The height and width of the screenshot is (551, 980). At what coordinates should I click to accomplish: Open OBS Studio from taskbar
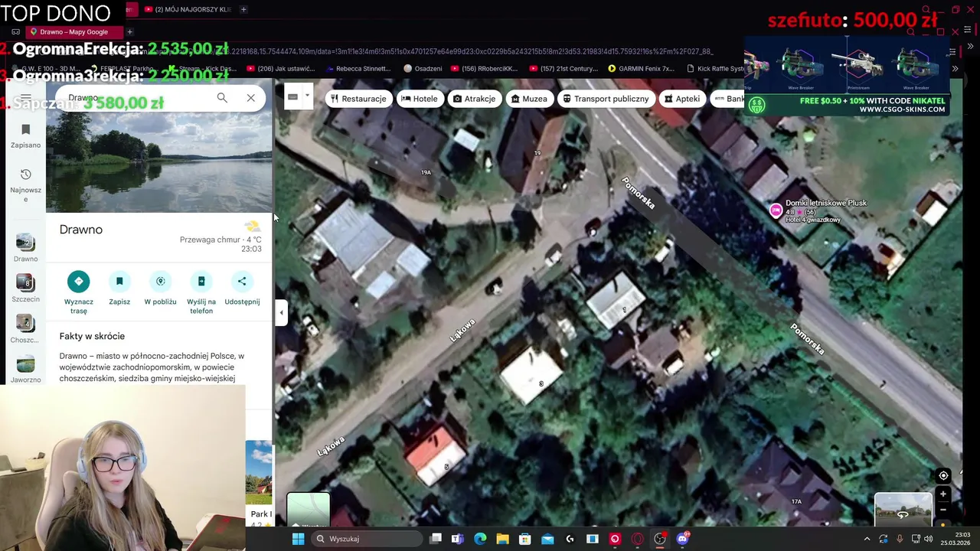coord(659,539)
